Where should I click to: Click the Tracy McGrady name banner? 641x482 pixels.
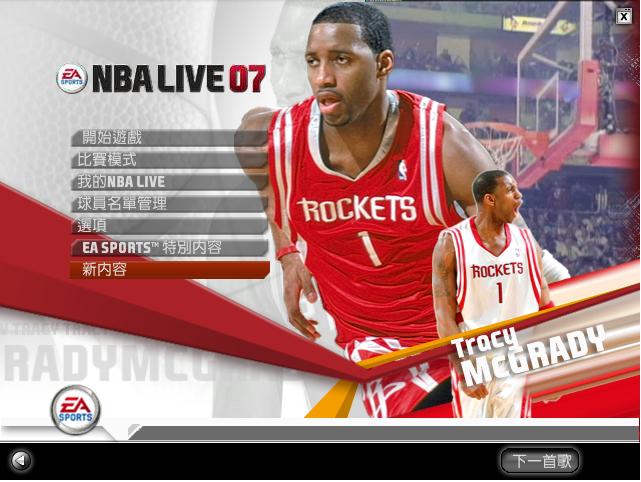click(527, 357)
